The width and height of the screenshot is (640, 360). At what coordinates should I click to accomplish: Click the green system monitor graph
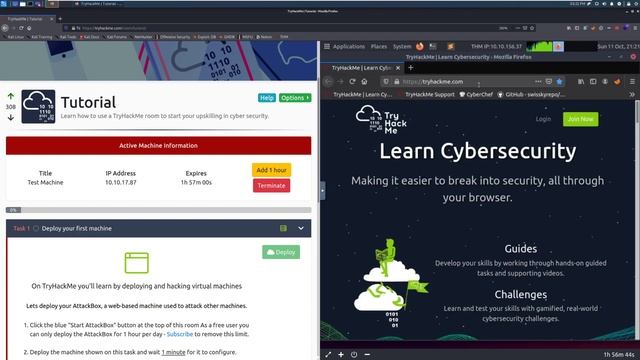point(539,47)
